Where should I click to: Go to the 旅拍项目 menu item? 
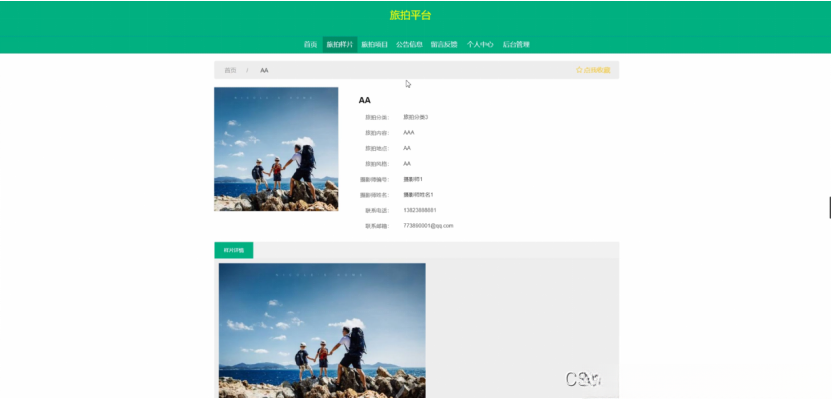375,45
